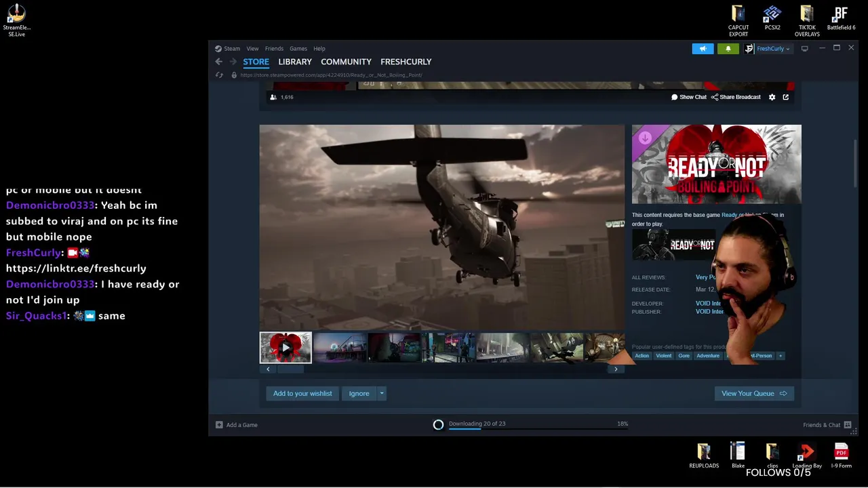Select the trailer thumbnail with play icon
Screen dimensions: 868x488
click(x=285, y=348)
